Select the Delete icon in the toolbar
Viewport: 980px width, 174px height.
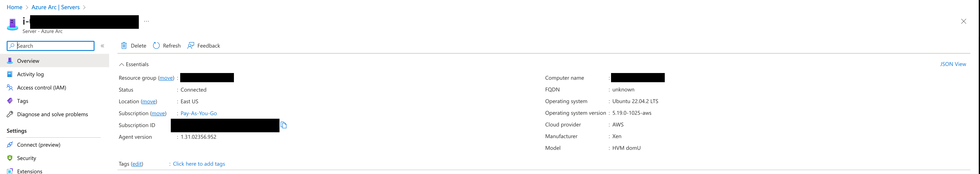click(x=124, y=45)
